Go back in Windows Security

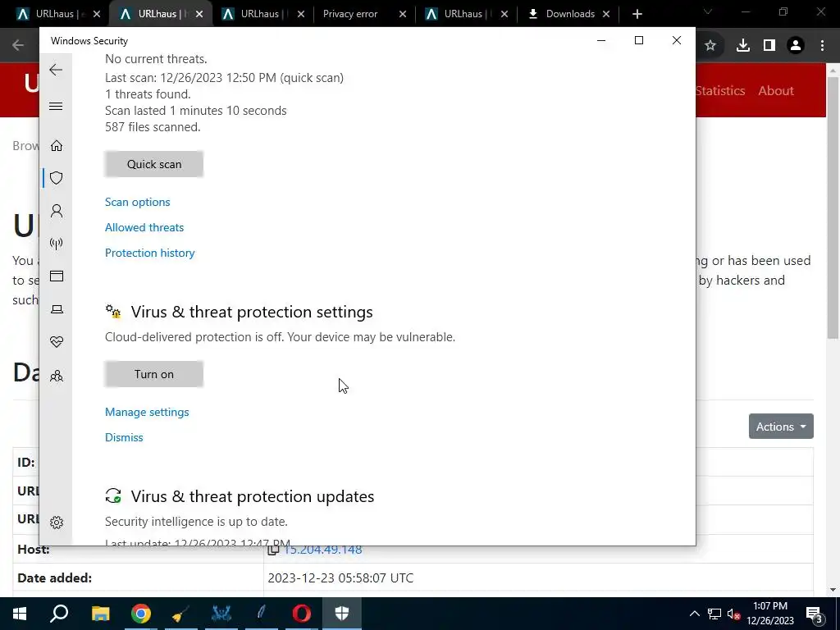[x=56, y=71]
